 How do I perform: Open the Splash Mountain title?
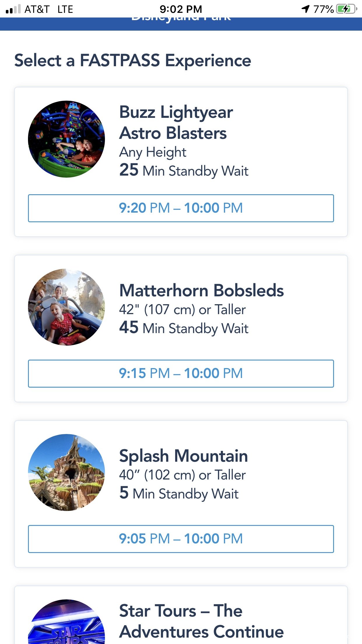click(x=184, y=456)
